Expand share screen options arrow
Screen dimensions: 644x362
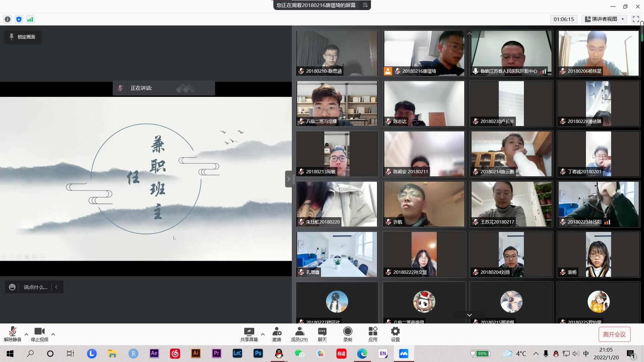263,334
